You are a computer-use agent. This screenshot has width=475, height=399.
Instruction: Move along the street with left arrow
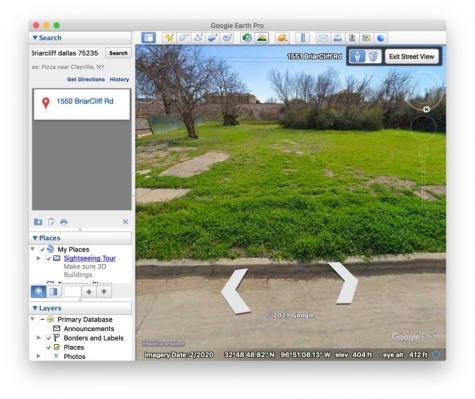tap(235, 291)
